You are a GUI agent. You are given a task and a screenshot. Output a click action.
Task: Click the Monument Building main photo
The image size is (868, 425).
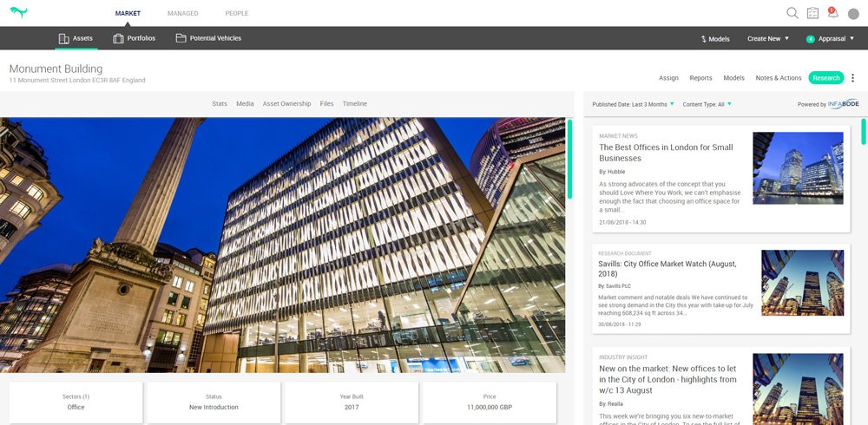click(x=282, y=245)
